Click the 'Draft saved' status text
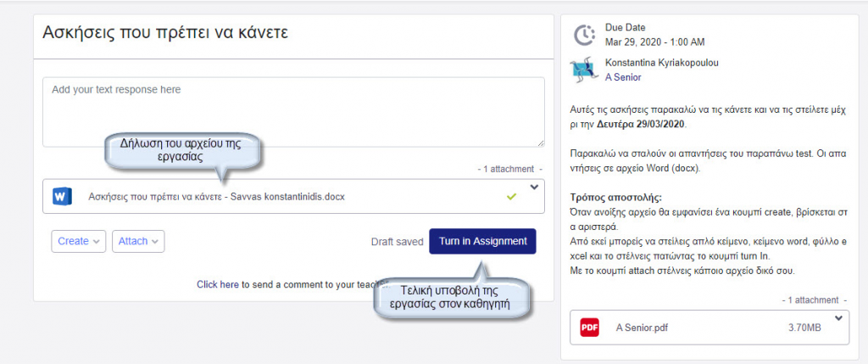Image resolution: width=868 pixels, height=364 pixels. click(397, 242)
